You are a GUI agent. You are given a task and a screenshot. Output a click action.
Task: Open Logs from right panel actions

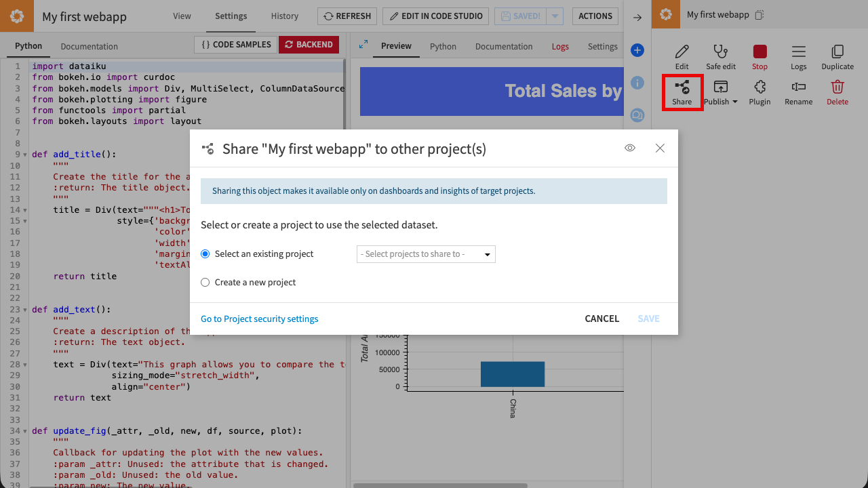pyautogui.click(x=798, y=57)
